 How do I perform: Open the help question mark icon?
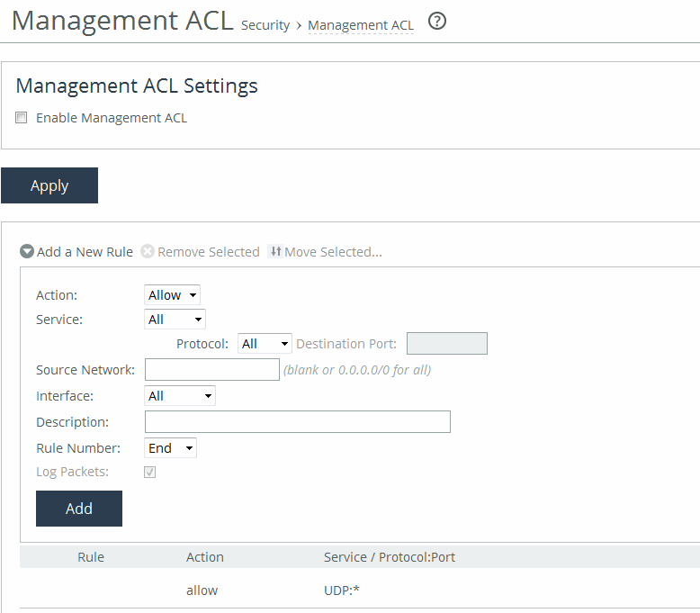[x=437, y=23]
